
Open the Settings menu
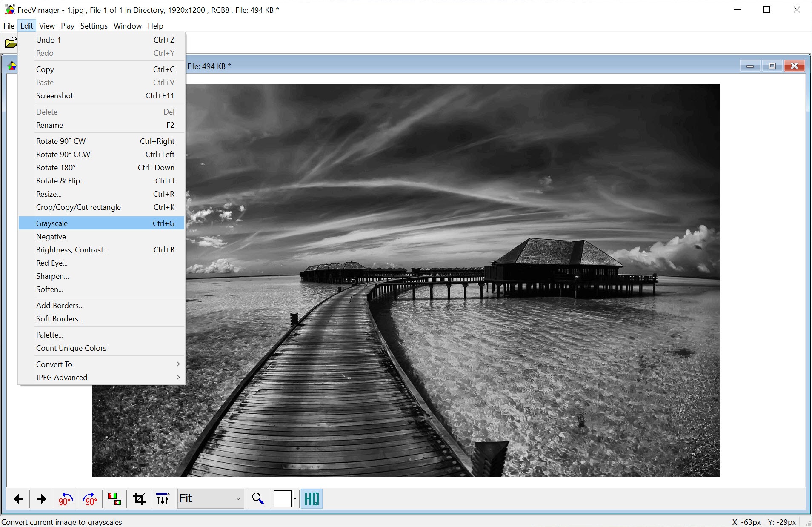pos(94,26)
